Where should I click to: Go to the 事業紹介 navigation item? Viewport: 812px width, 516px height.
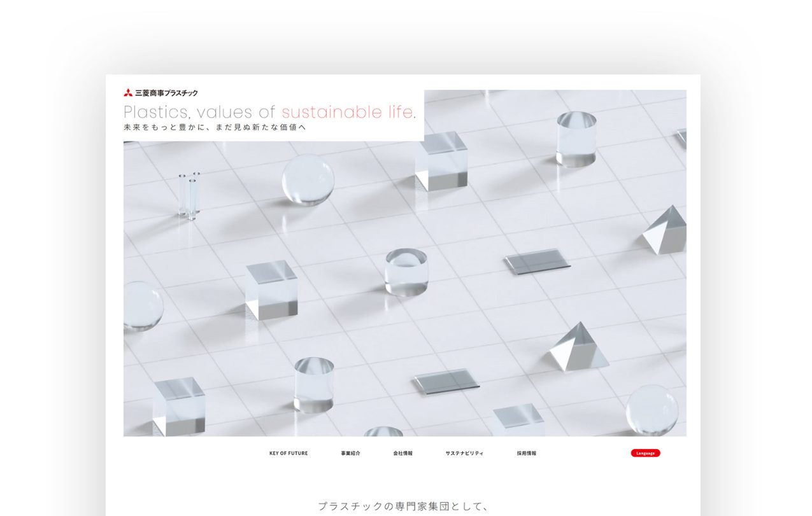pyautogui.click(x=350, y=453)
